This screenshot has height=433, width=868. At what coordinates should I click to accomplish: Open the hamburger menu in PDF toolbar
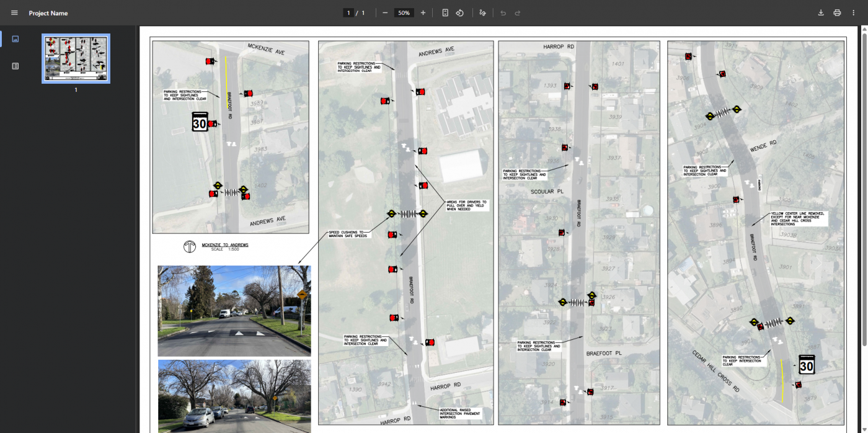coord(14,13)
